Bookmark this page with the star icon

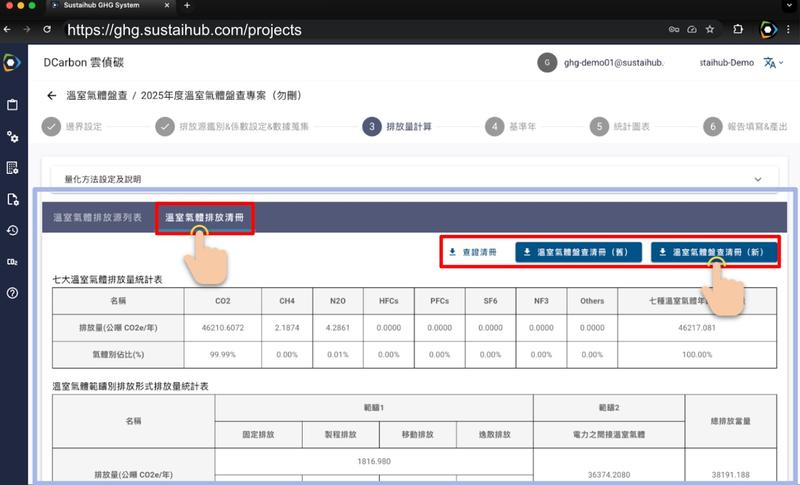[x=710, y=30]
